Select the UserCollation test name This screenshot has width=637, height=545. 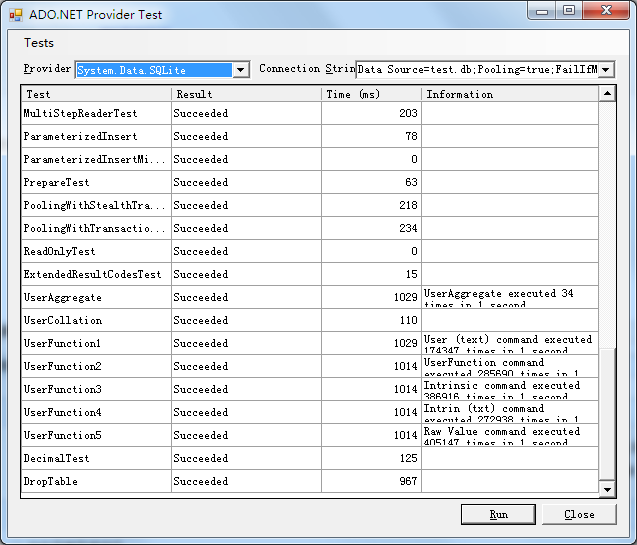click(x=63, y=320)
